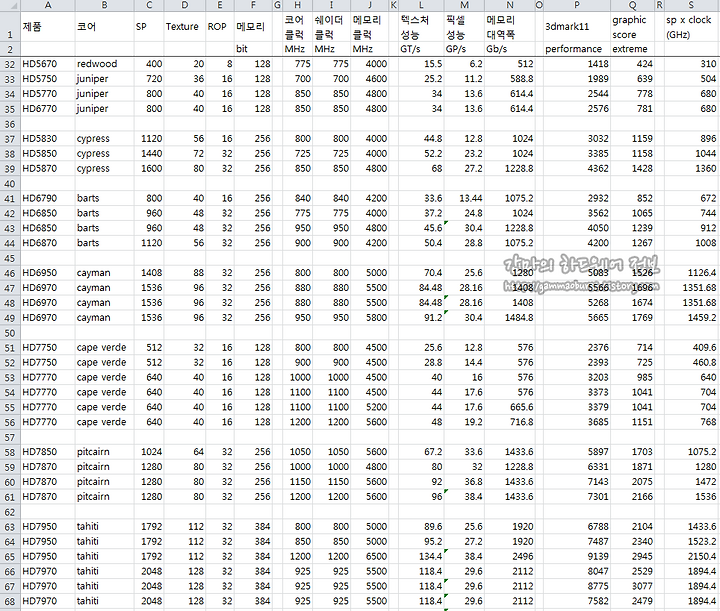Select the 'GT/s' unit cell

point(421,49)
